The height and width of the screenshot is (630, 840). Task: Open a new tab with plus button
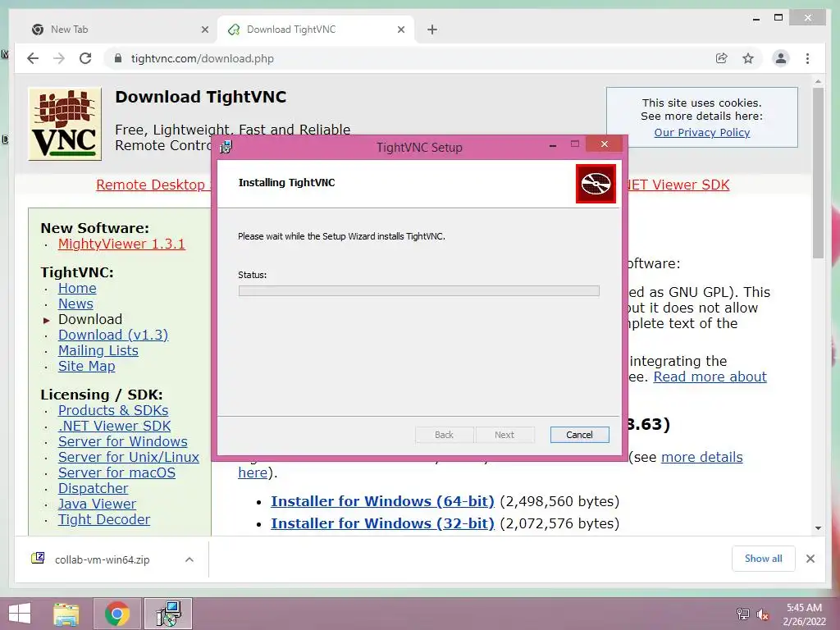click(432, 30)
